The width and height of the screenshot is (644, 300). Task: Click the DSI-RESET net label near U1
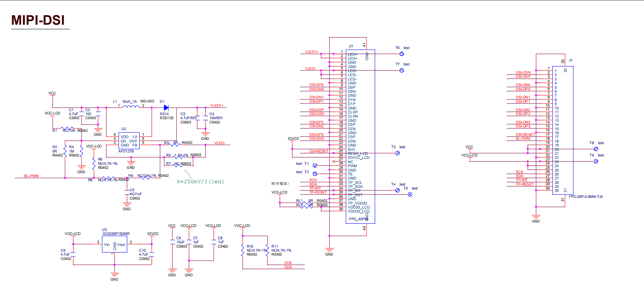[x=318, y=151]
